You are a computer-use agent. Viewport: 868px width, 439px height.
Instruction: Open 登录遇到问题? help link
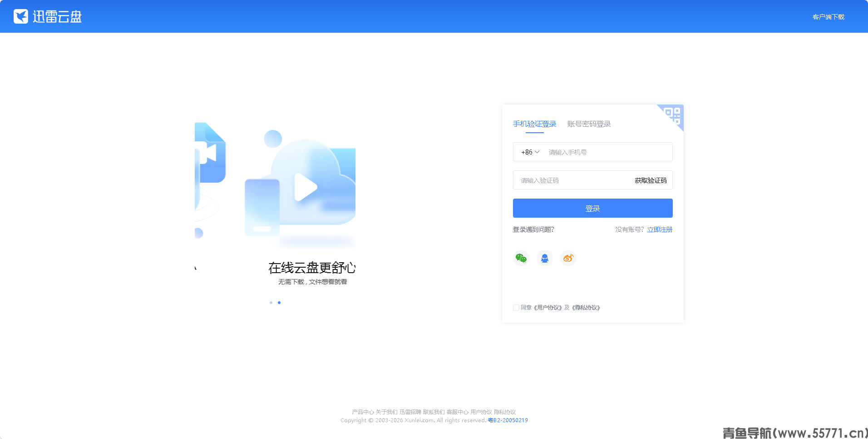tap(533, 229)
